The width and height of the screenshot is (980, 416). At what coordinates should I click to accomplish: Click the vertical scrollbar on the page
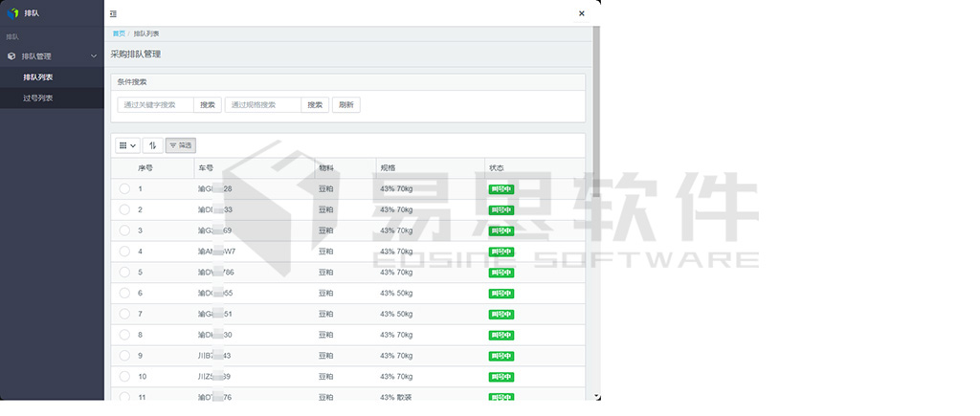coord(596,115)
